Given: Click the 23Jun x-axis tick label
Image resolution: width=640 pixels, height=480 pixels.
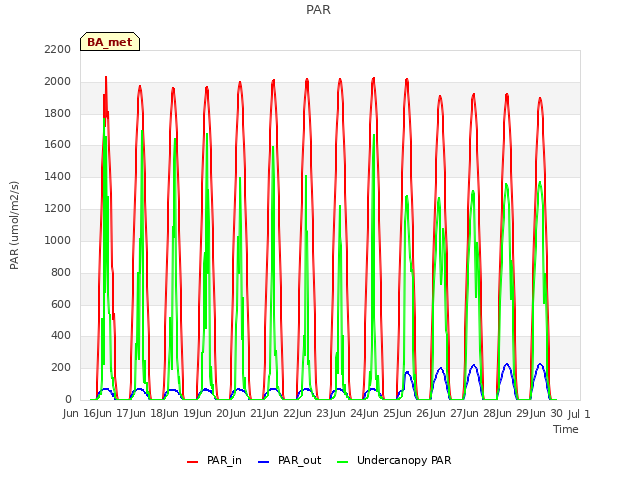Looking at the screenshot, I should [331, 414].
